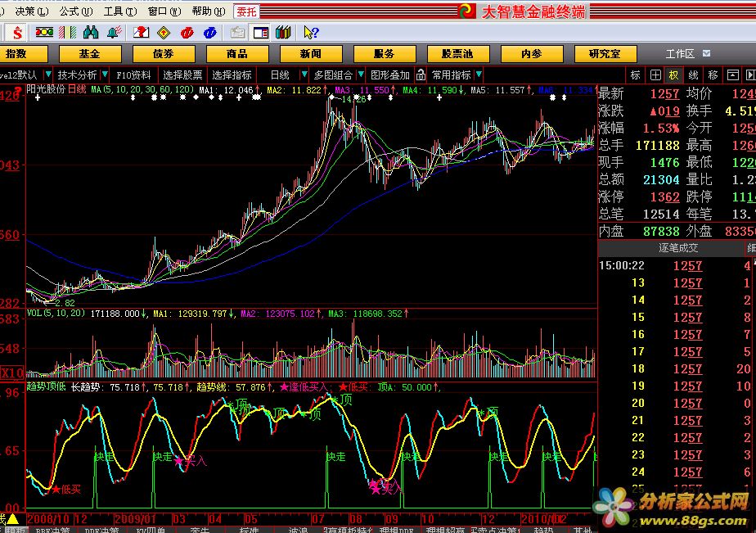The width and height of the screenshot is (756, 533).
Task: Click the window layout toolbar icon
Action: [x=261, y=33]
